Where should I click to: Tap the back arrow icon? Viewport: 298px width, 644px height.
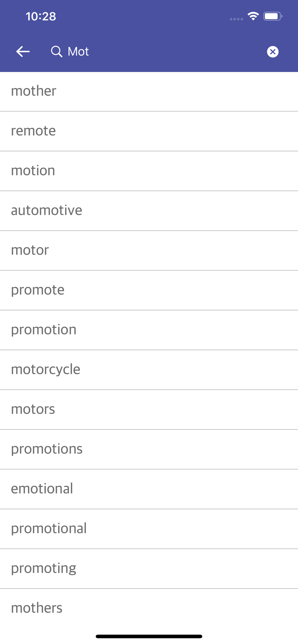click(23, 52)
